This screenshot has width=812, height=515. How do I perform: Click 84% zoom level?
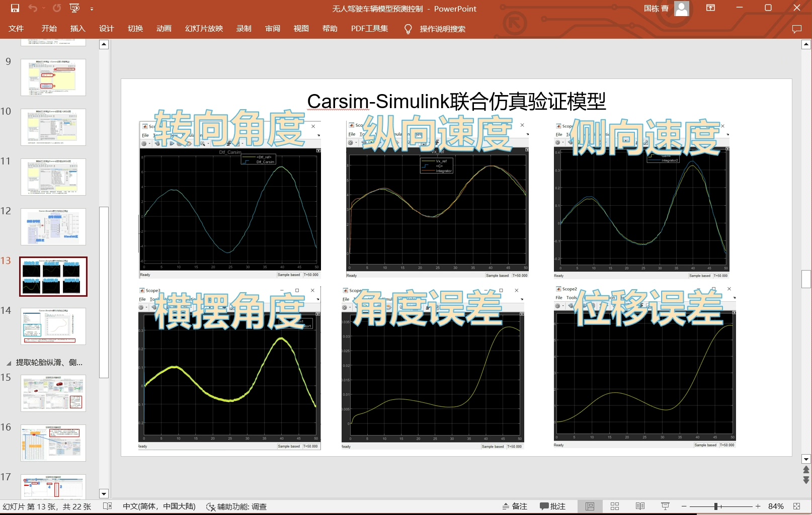tap(776, 506)
